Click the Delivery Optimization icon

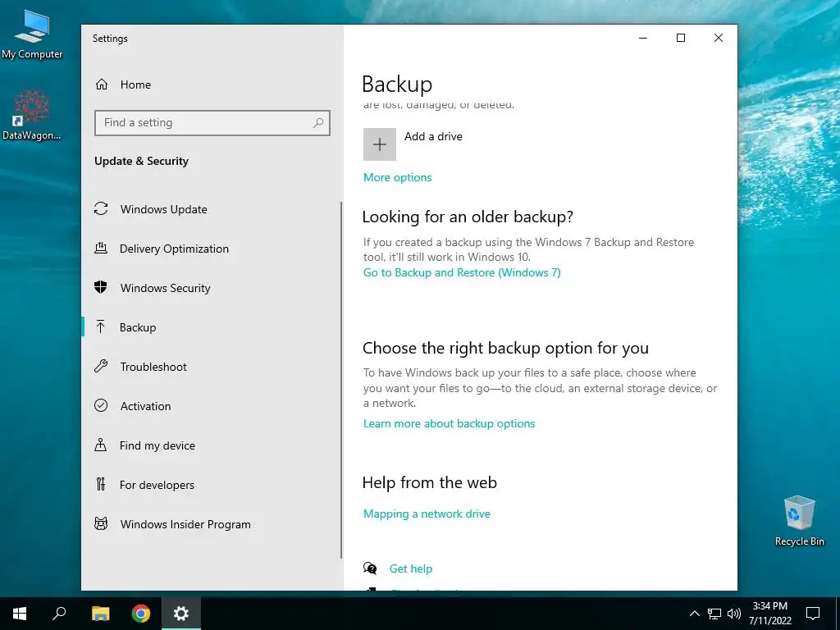coord(101,248)
